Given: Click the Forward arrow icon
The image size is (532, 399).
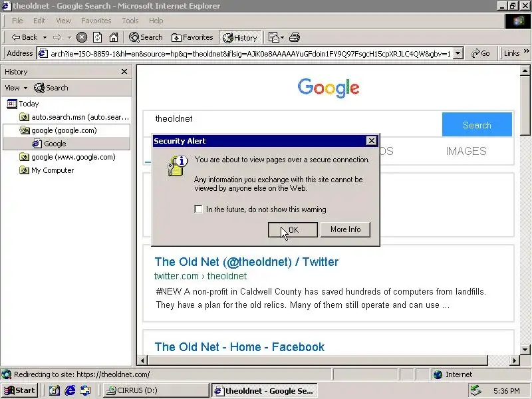Looking at the screenshot, I should point(57,37).
